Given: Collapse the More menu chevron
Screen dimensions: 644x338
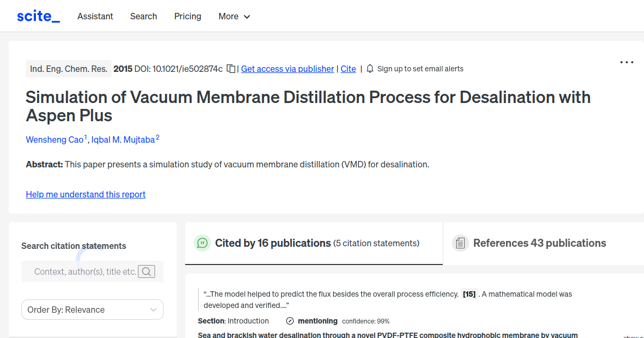Looking at the screenshot, I should tap(247, 17).
